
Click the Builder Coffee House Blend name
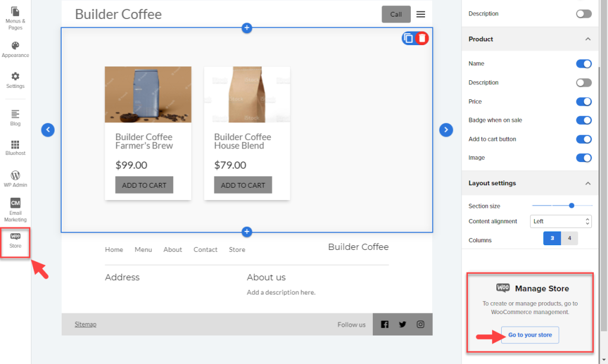[x=243, y=141]
